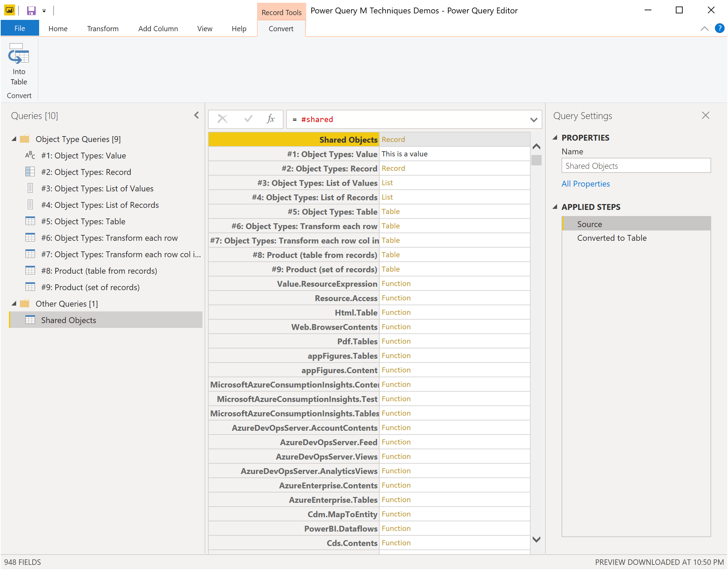Expand the formula bar with its chevron
The height and width of the screenshot is (570, 728).
[x=533, y=119]
